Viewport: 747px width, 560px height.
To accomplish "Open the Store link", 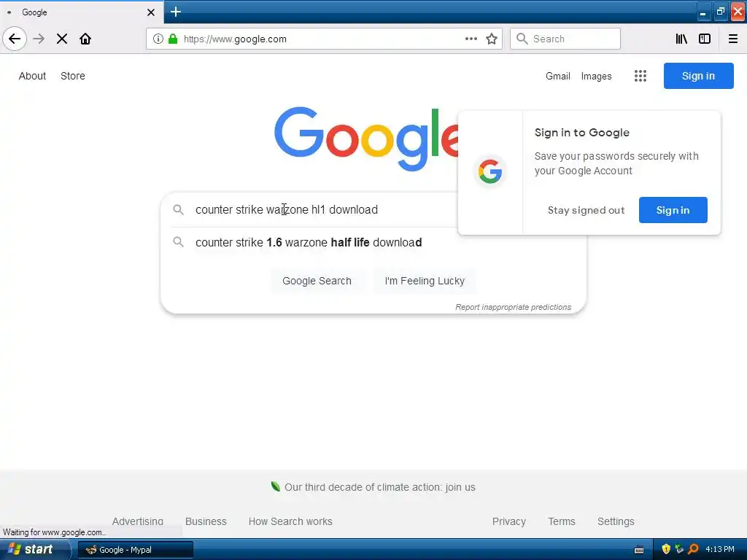I will (73, 76).
